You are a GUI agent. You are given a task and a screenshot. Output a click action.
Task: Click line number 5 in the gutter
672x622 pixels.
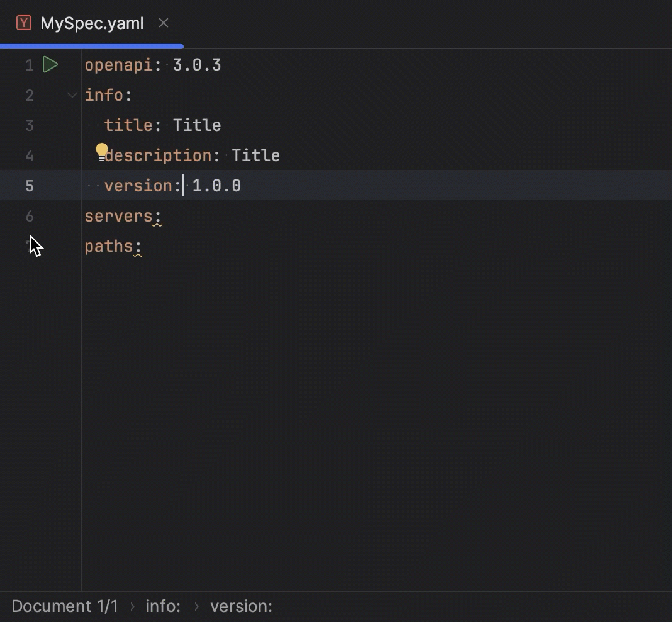point(29,186)
